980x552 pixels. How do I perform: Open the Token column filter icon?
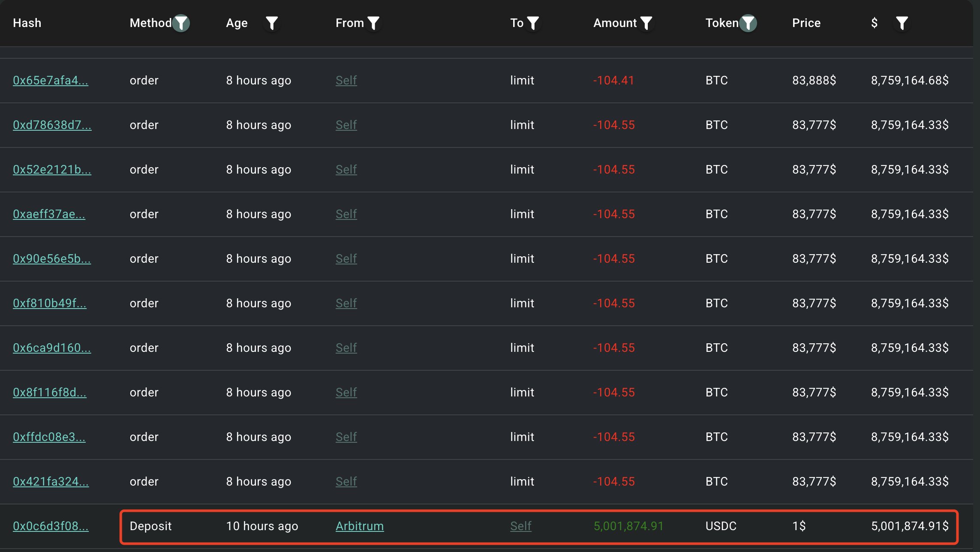tap(749, 23)
